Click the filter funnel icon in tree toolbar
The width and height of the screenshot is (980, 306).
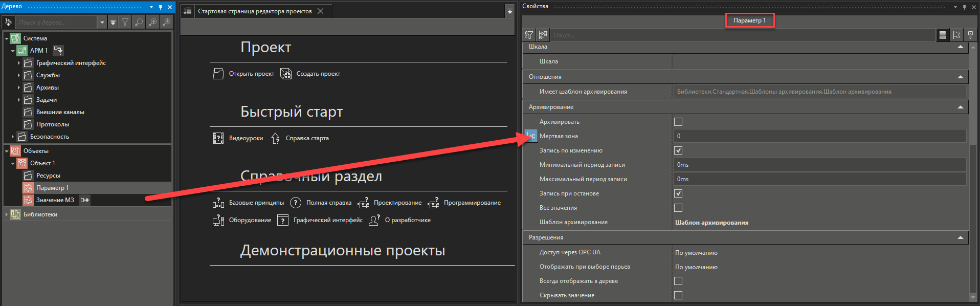pos(125,22)
